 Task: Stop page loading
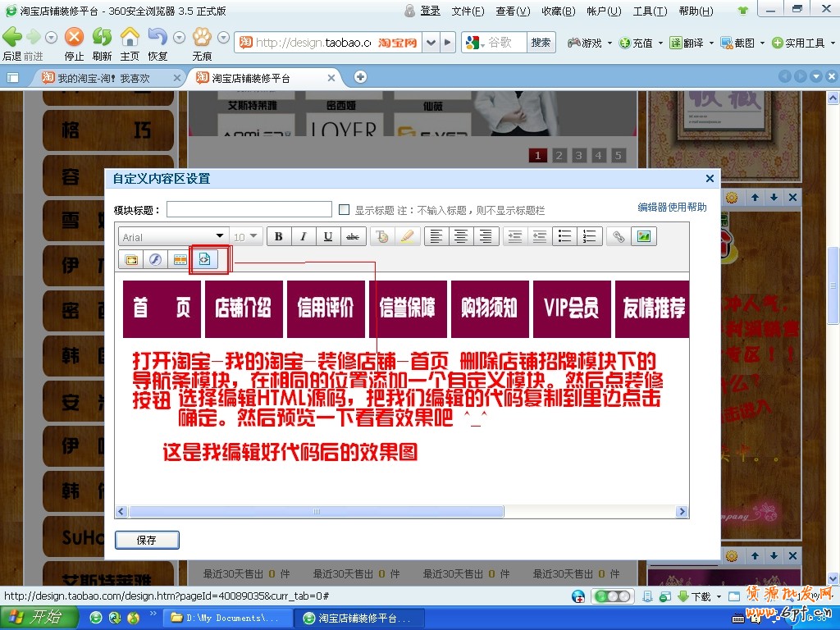(x=74, y=37)
